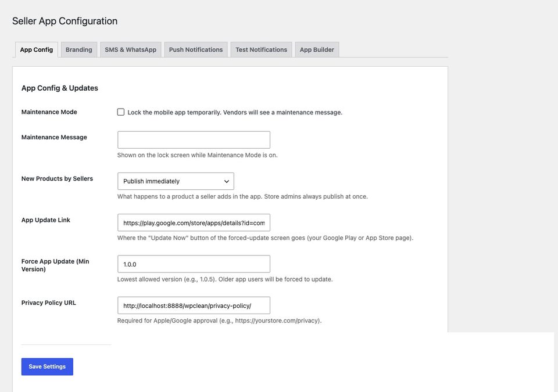This screenshot has height=392, width=558.
Task: Click the 'Lowest allowed version' help text
Action: (225, 279)
